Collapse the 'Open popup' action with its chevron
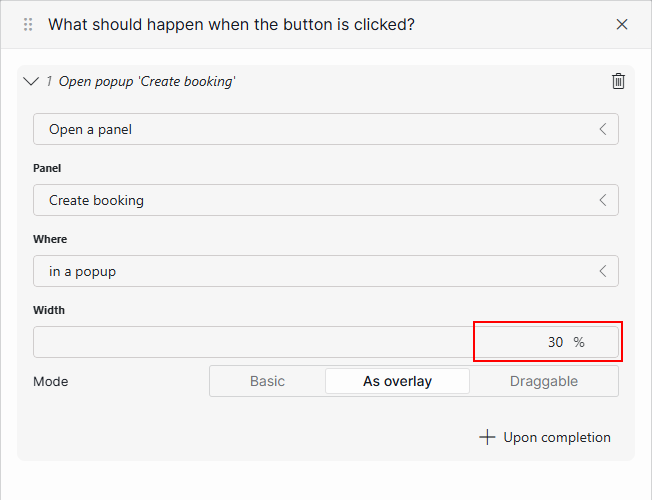The image size is (652, 500). (x=31, y=81)
